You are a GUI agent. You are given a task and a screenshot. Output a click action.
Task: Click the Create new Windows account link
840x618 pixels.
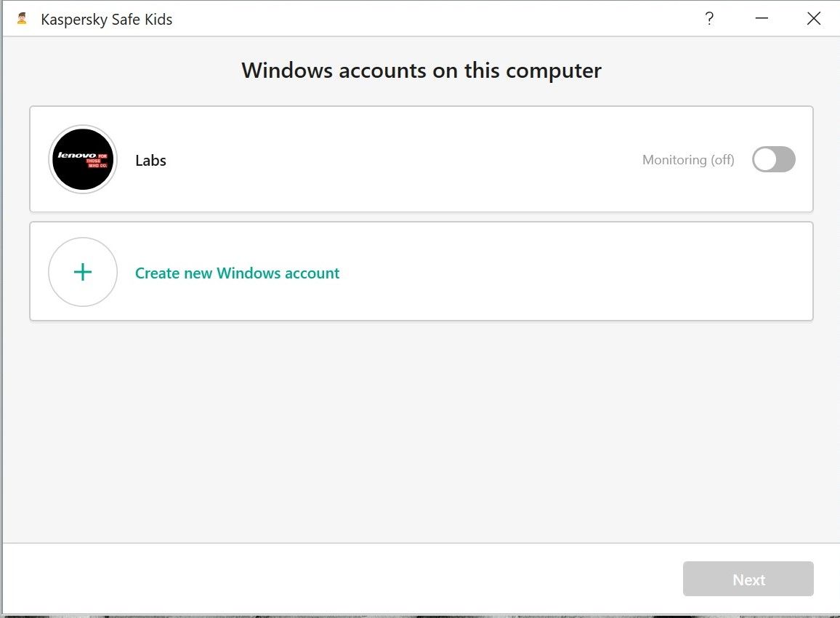tap(237, 273)
